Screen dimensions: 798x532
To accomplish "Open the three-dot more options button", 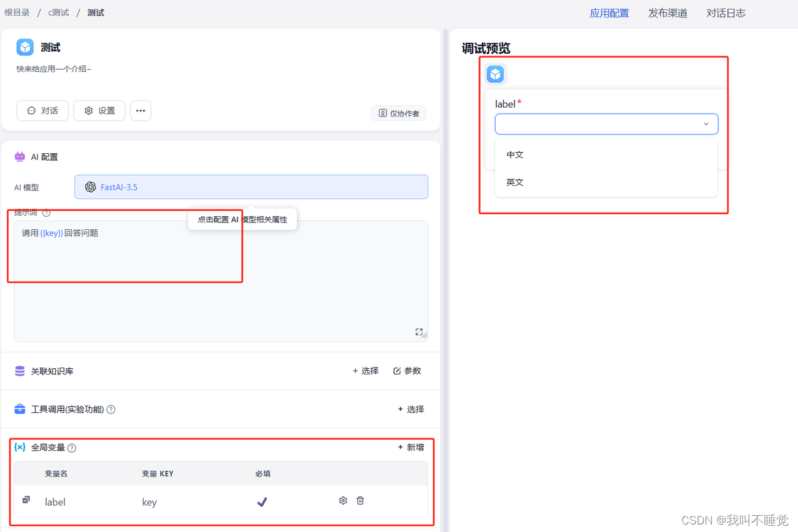I will [x=140, y=110].
